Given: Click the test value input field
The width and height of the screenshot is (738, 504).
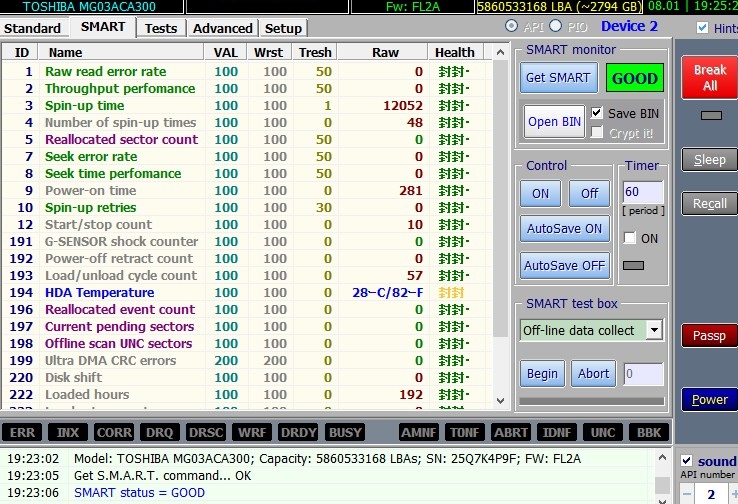Looking at the screenshot, I should tap(643, 374).
